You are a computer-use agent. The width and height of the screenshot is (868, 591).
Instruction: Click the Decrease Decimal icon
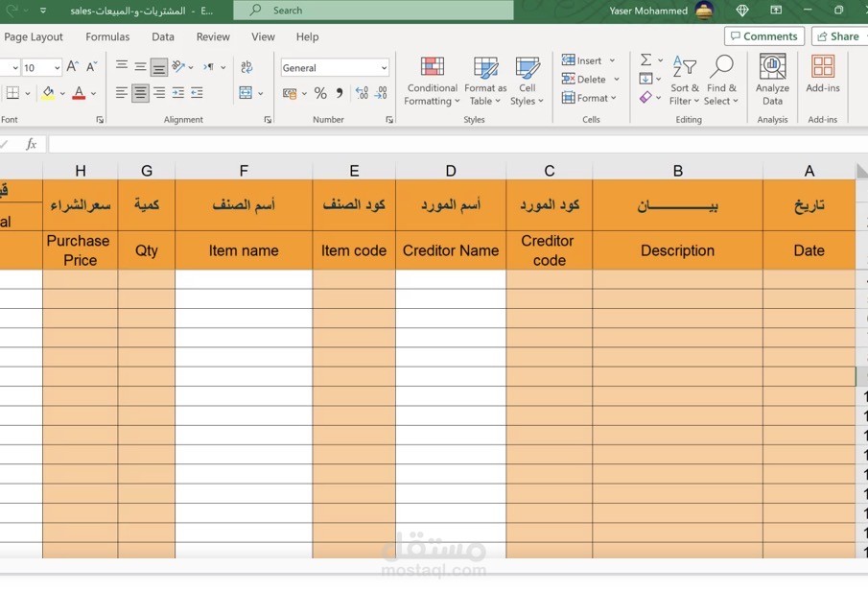click(381, 93)
